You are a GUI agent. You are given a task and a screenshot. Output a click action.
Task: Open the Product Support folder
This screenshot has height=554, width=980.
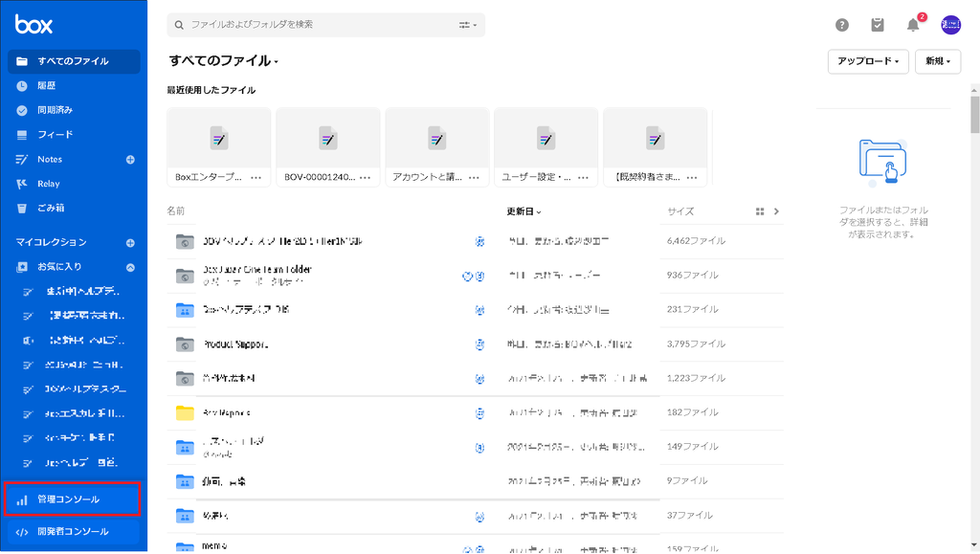235,344
